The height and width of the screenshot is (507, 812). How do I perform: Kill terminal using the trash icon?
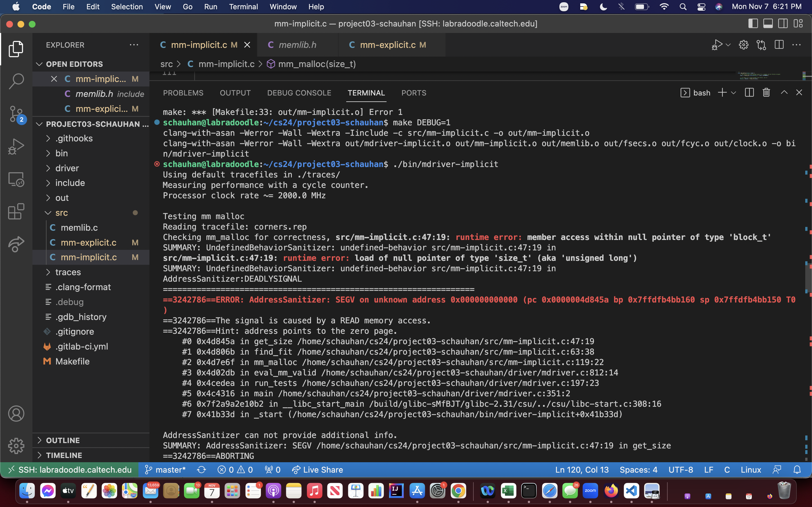tap(766, 93)
